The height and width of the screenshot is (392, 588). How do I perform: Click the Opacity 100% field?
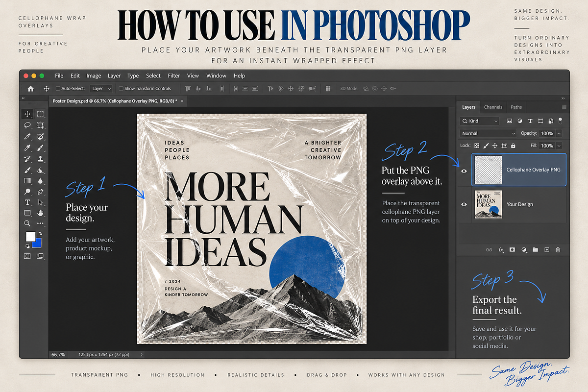click(547, 133)
